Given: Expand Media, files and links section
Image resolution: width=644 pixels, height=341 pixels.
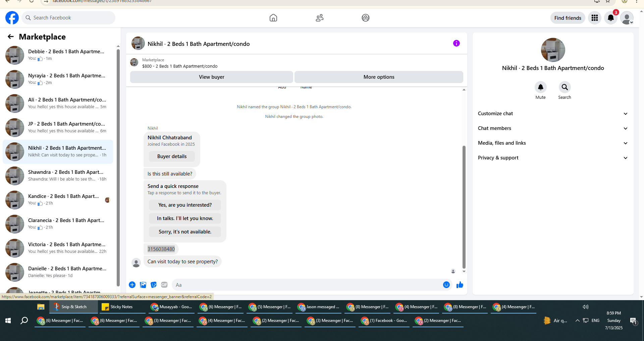Looking at the screenshot, I should pos(553,143).
